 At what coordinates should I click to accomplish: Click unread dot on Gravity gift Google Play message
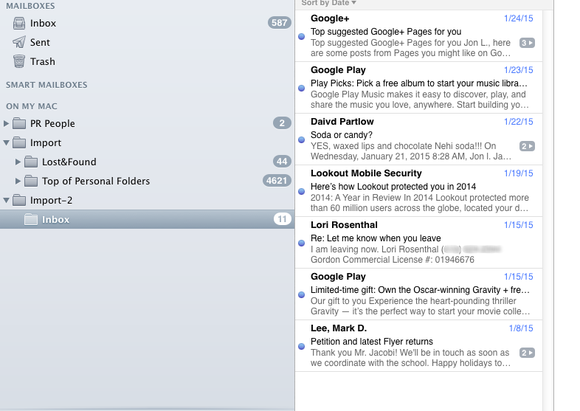[301, 295]
